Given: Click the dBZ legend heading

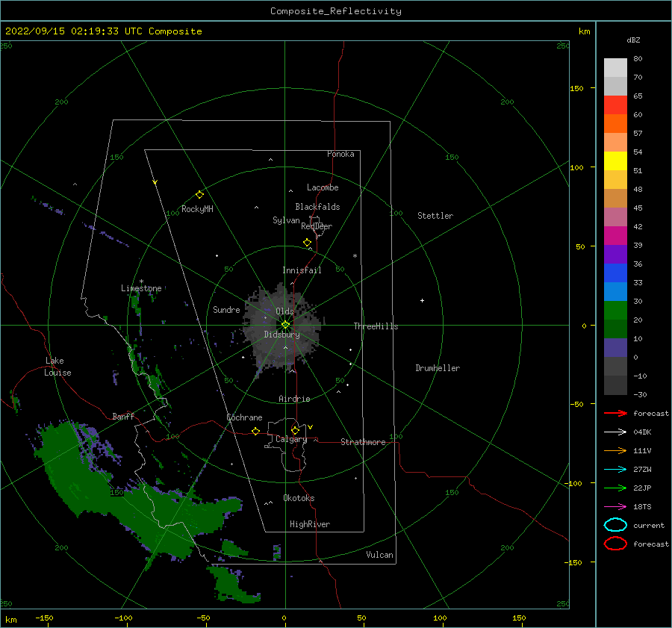Looking at the screenshot, I should pyautogui.click(x=633, y=40).
